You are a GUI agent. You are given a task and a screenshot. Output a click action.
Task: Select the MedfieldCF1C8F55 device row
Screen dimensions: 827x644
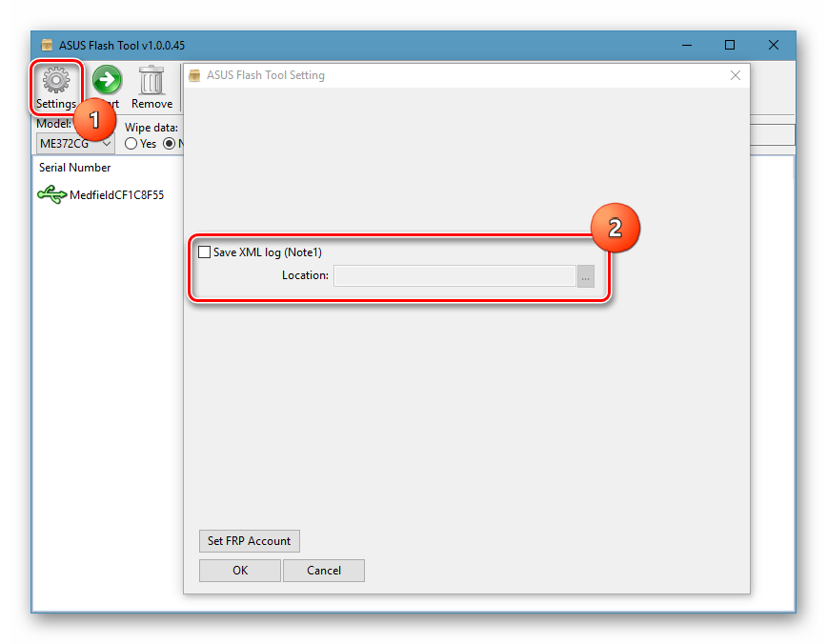point(101,194)
